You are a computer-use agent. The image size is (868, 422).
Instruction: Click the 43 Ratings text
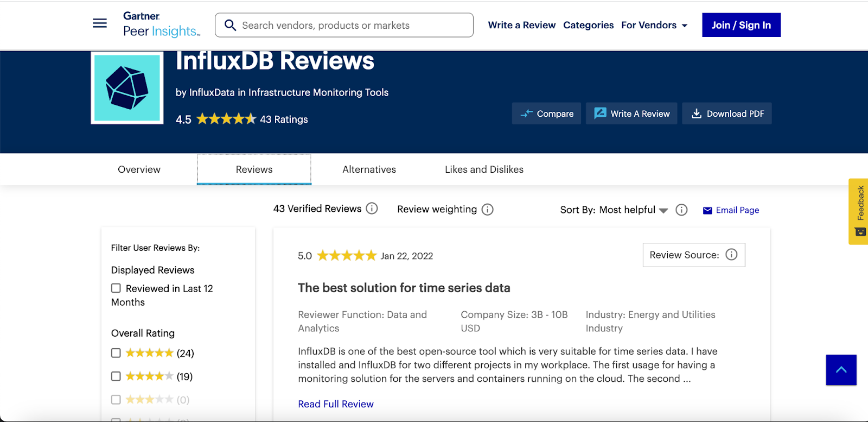[x=284, y=119]
